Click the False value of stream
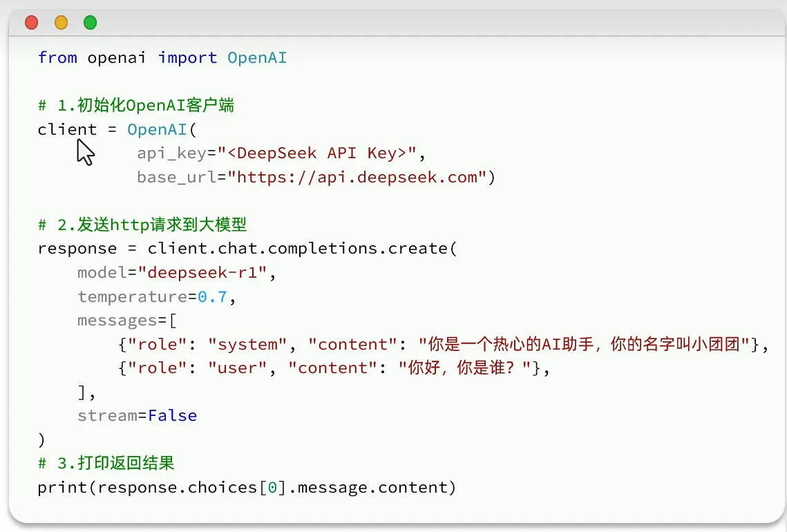Screen dimensions: 787x532 [172, 416]
